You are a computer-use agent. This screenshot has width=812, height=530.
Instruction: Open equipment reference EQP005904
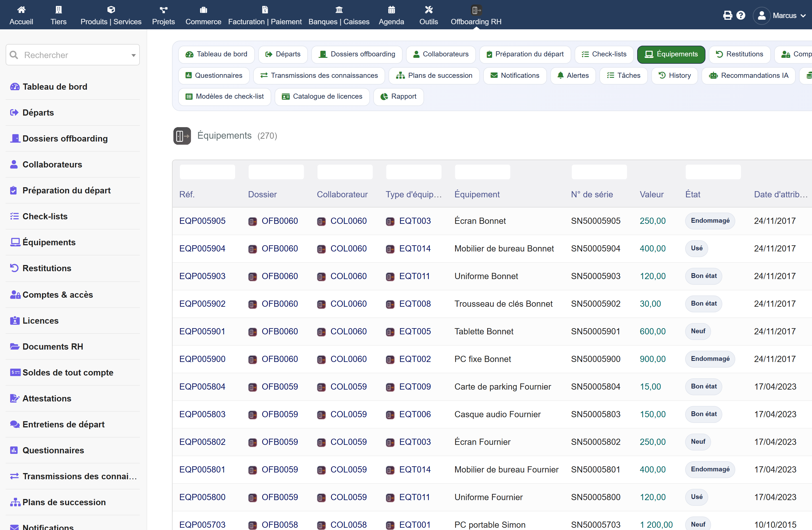click(202, 249)
